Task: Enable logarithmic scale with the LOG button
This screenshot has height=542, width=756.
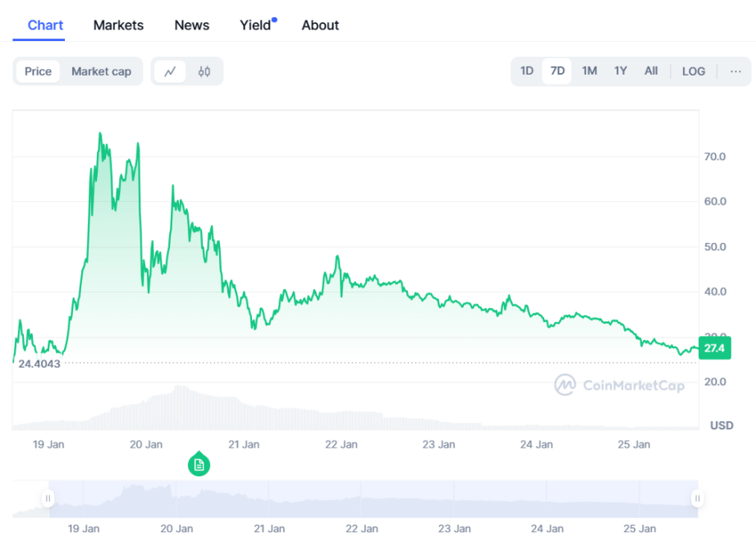Action: pyautogui.click(x=694, y=71)
